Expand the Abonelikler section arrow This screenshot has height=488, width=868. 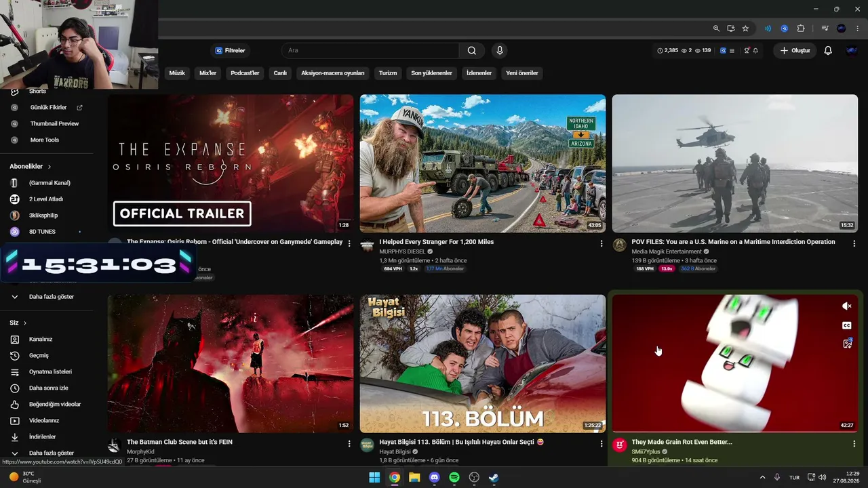pyautogui.click(x=50, y=166)
